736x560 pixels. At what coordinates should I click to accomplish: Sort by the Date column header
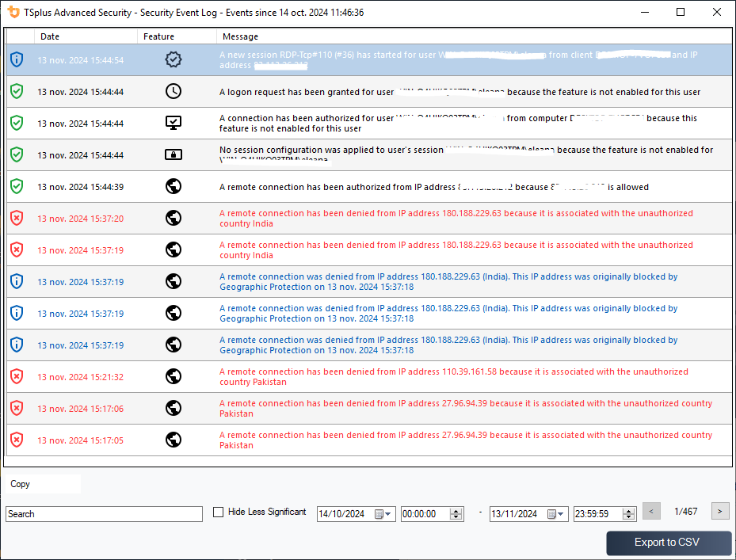click(x=50, y=36)
